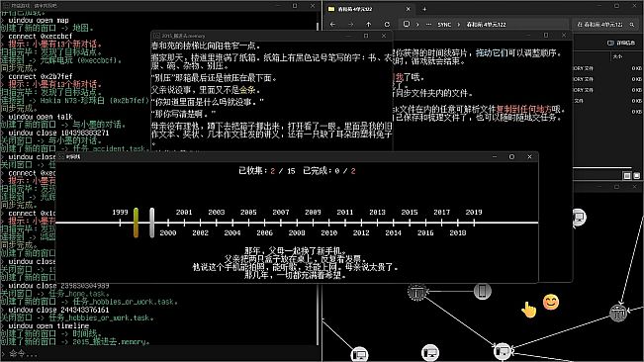Switch explorer to details list view

pyautogui.click(x=627, y=176)
